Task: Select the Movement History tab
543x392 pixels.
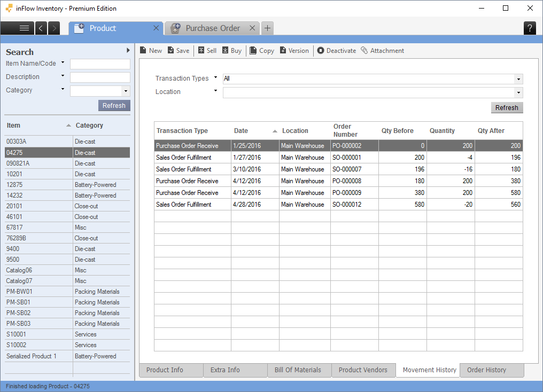Action: [428, 370]
